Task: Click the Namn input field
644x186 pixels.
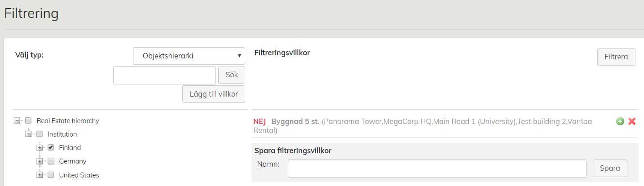Action: pos(437,168)
